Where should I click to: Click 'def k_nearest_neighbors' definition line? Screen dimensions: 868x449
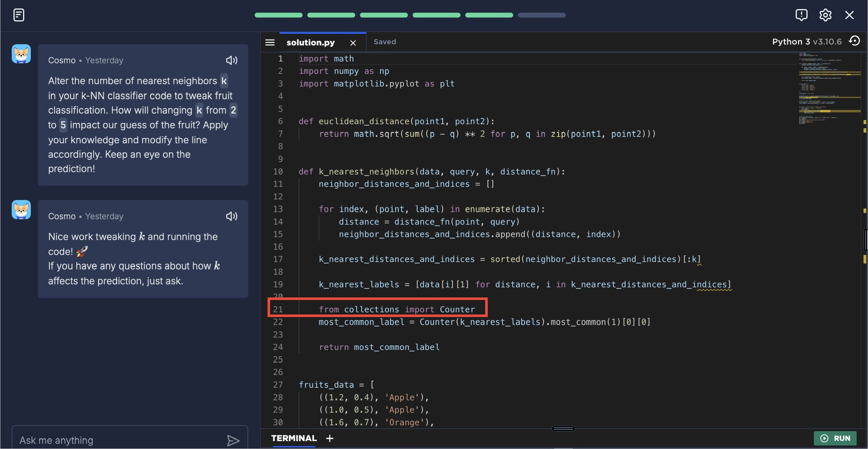click(432, 171)
